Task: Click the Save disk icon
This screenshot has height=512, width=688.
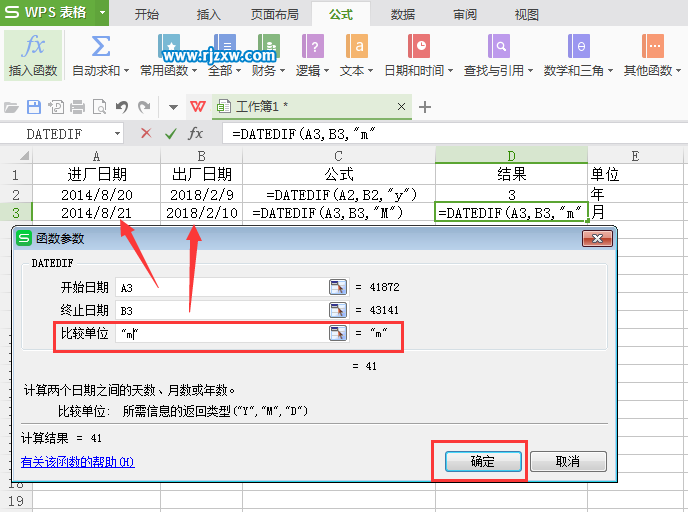Action: click(34, 107)
